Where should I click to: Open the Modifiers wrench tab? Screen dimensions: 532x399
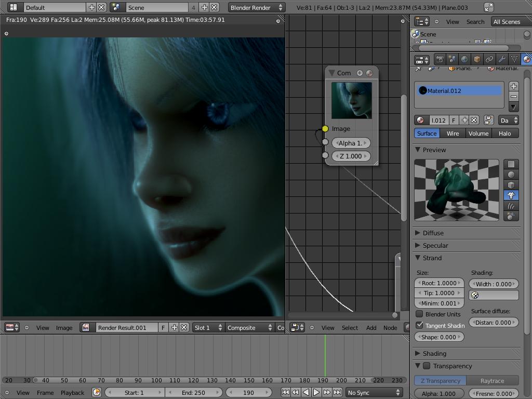(x=502, y=59)
